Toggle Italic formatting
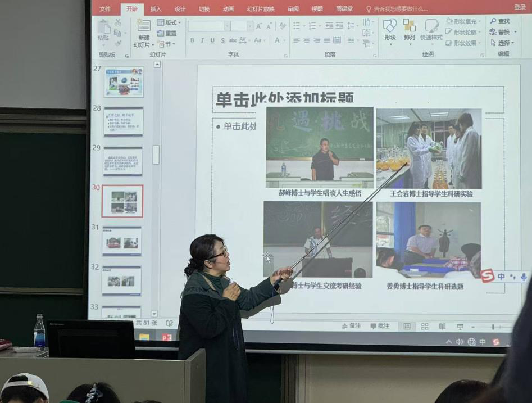This screenshot has width=532, height=403. pos(202,40)
